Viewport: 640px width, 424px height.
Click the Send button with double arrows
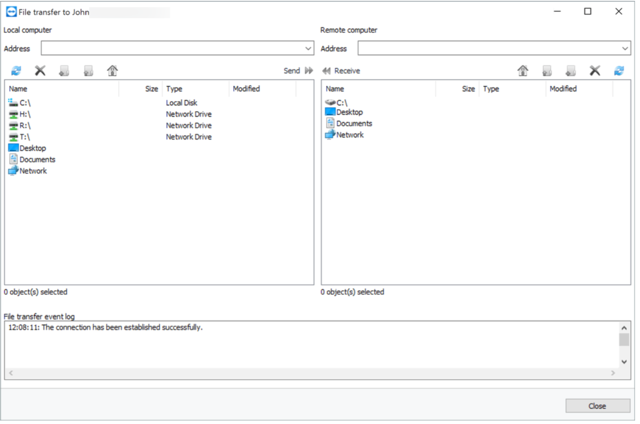(298, 71)
